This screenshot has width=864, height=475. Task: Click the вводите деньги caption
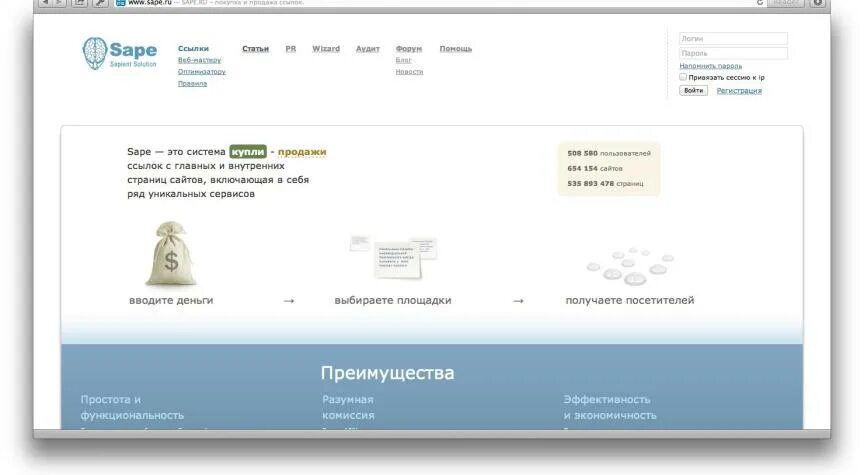tap(171, 300)
